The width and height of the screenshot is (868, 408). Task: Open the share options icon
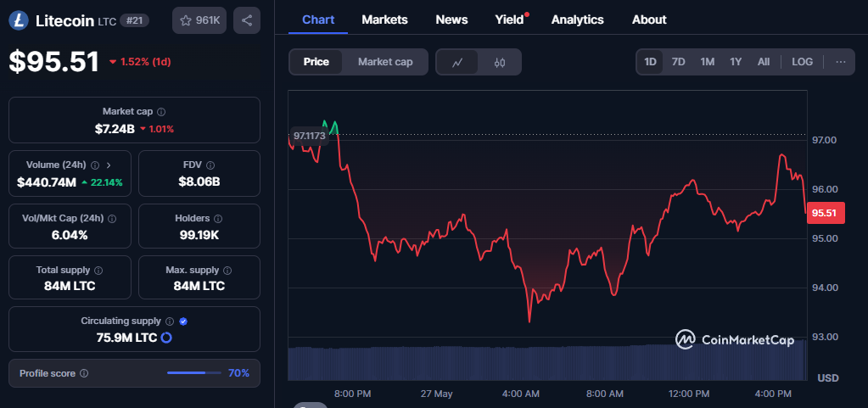click(247, 20)
